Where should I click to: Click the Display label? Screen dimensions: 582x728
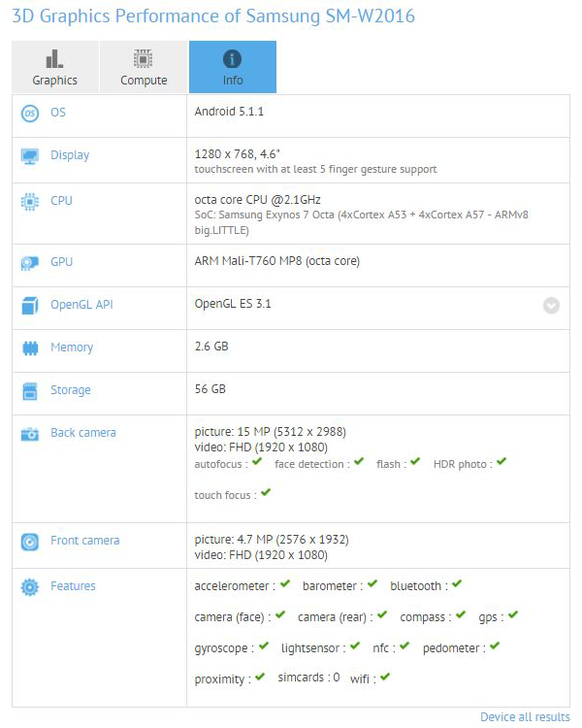pos(70,155)
